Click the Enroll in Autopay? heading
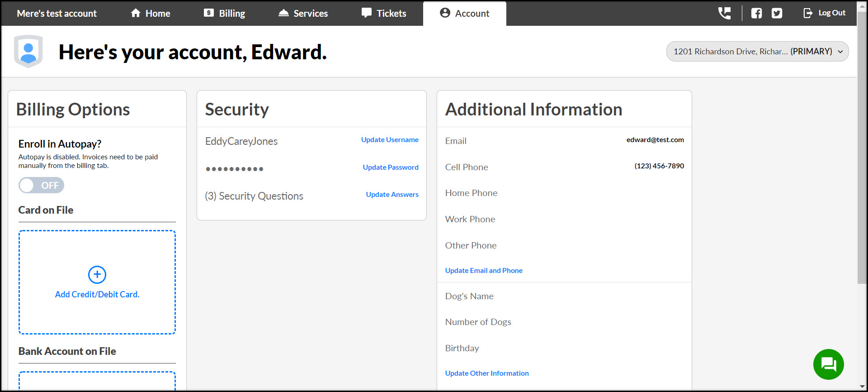 60,144
